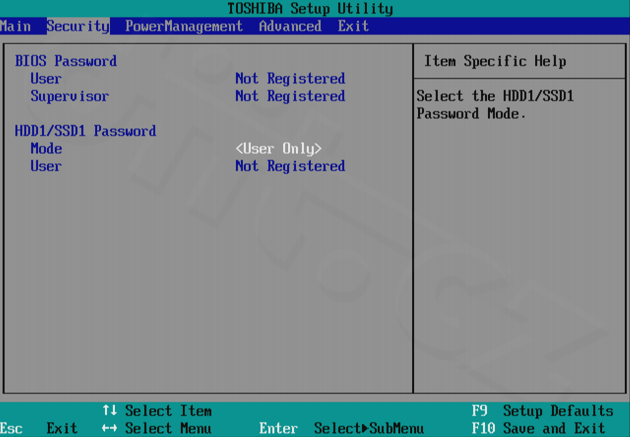630x437 pixels.
Task: Click Supervisor's Not Registered value
Action: point(290,96)
